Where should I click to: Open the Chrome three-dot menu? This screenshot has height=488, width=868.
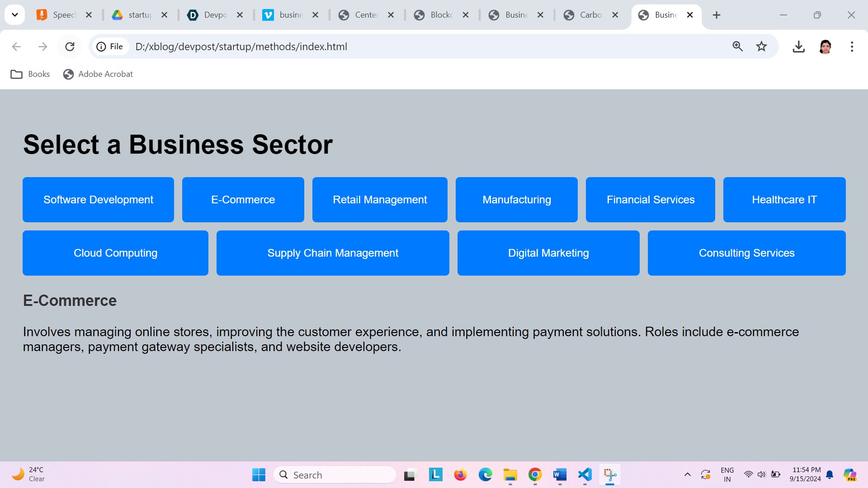click(x=852, y=47)
